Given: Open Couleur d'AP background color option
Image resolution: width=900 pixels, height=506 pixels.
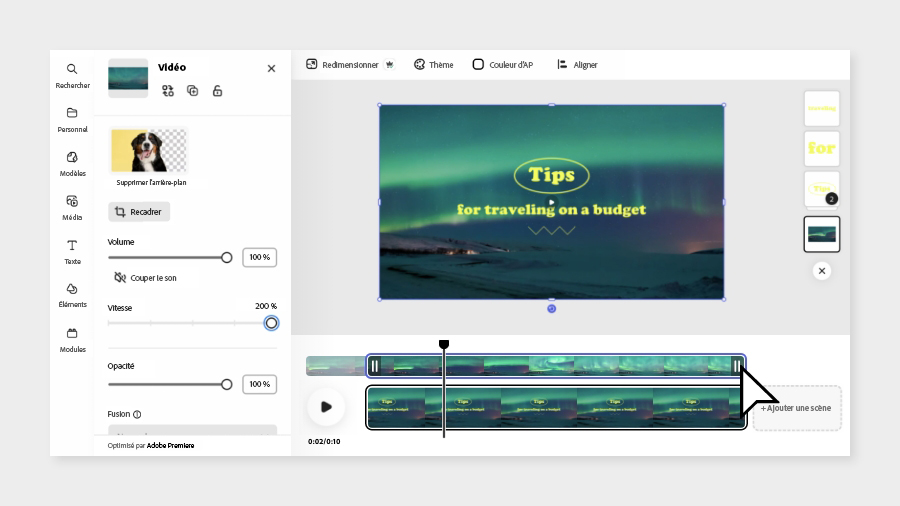Looking at the screenshot, I should coord(503,65).
